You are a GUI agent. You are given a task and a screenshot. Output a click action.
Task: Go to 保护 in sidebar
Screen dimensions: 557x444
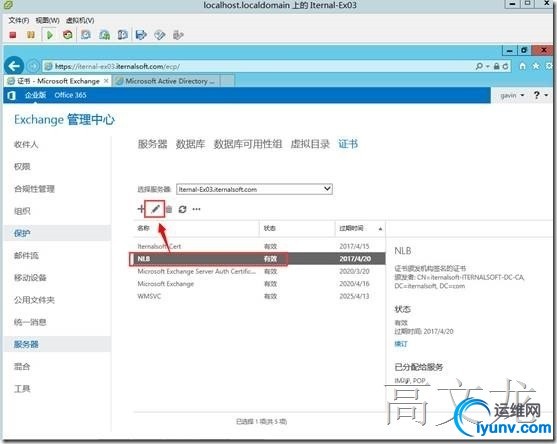22,233
